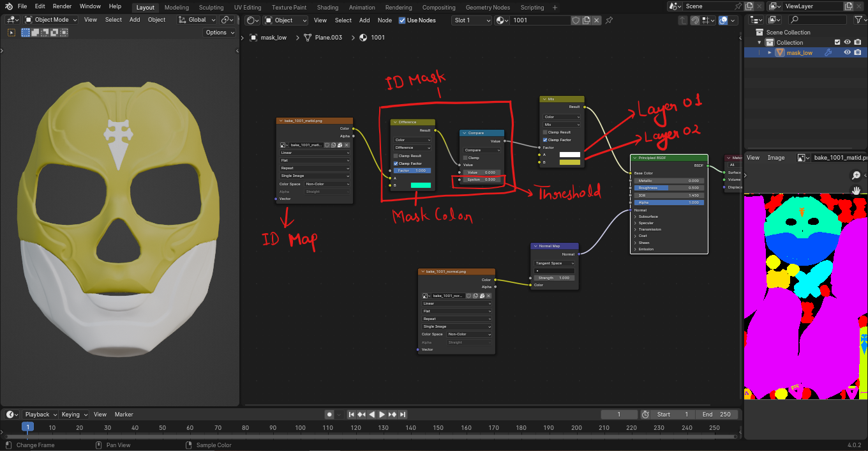
Task: Open the Node menu in shader editor
Action: click(385, 20)
